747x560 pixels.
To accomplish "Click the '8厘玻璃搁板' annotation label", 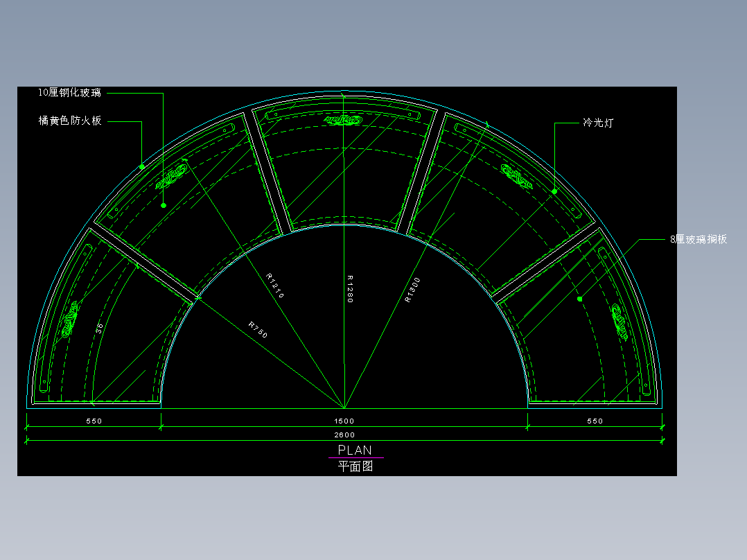I will 698,239.
